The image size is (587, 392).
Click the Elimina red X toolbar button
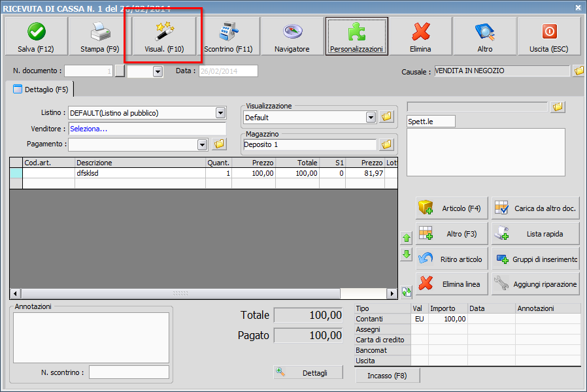[420, 37]
